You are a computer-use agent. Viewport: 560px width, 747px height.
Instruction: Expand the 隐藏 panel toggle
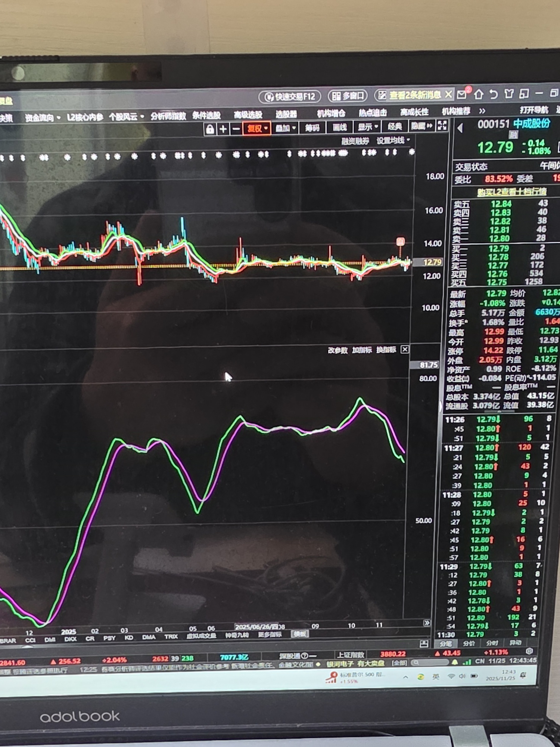[422, 126]
